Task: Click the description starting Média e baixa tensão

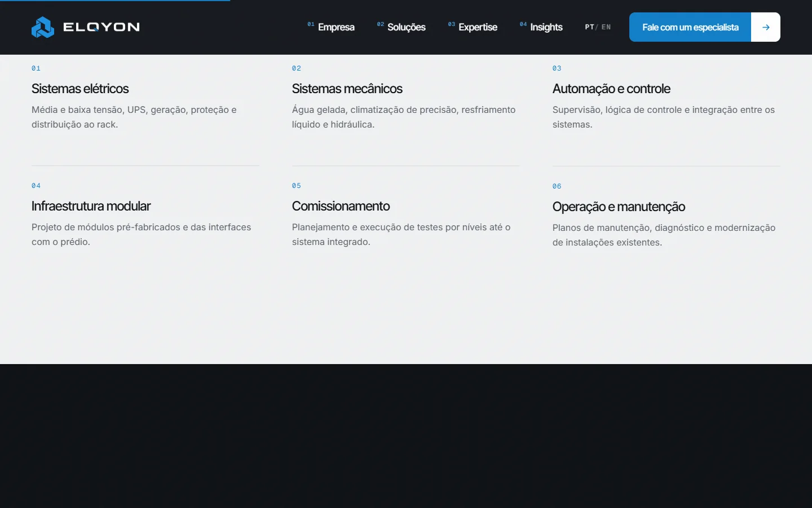Action: 134,117
